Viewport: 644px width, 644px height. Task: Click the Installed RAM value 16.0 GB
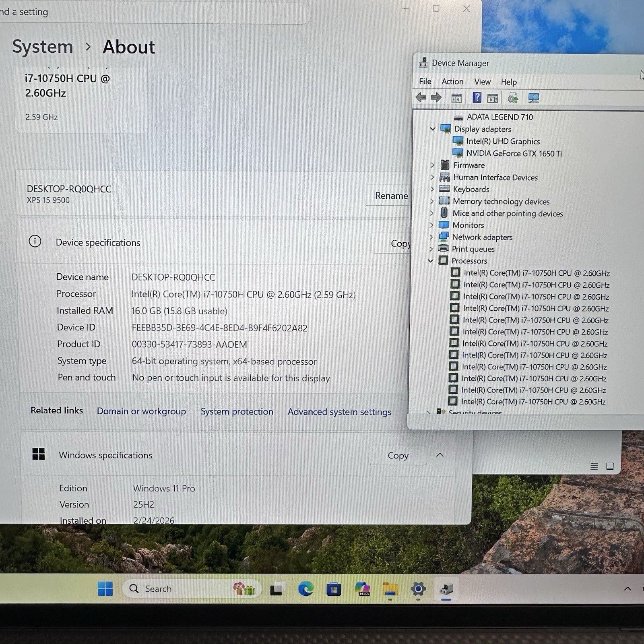[179, 311]
